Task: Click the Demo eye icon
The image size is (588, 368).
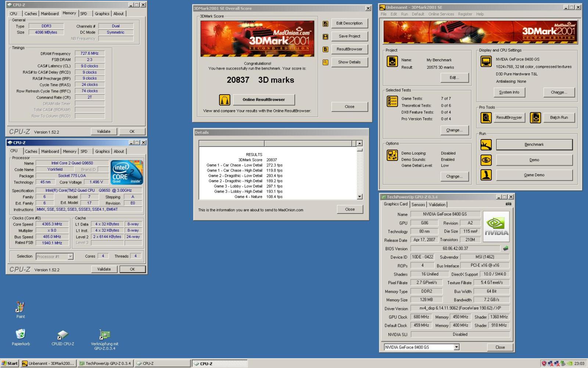Action: [x=486, y=160]
